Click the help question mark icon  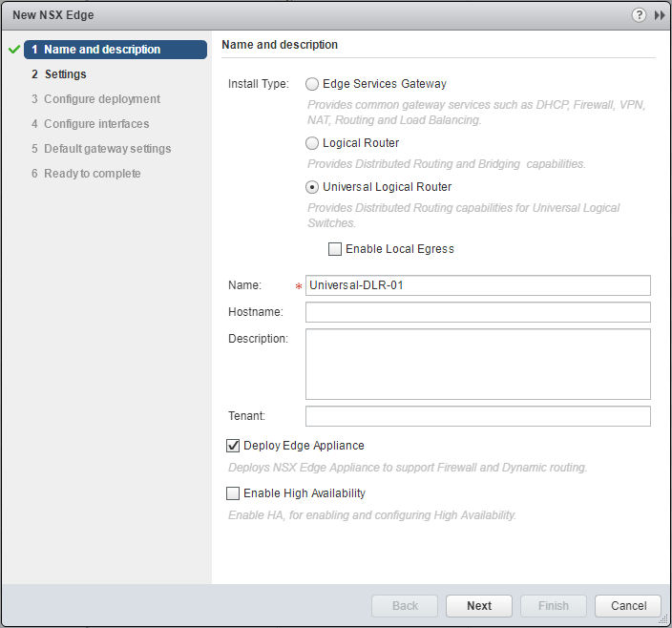(639, 15)
